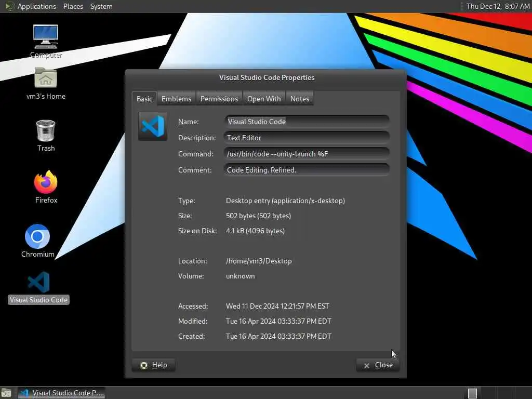This screenshot has height=399, width=532.
Task: Click the clock showing Thu Dec 12, 8:07 AM
Action: [498, 6]
